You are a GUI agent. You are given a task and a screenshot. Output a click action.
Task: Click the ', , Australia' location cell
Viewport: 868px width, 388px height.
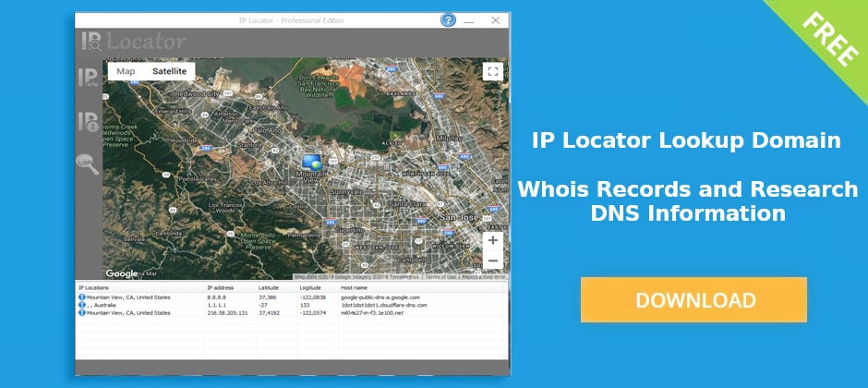[102, 305]
